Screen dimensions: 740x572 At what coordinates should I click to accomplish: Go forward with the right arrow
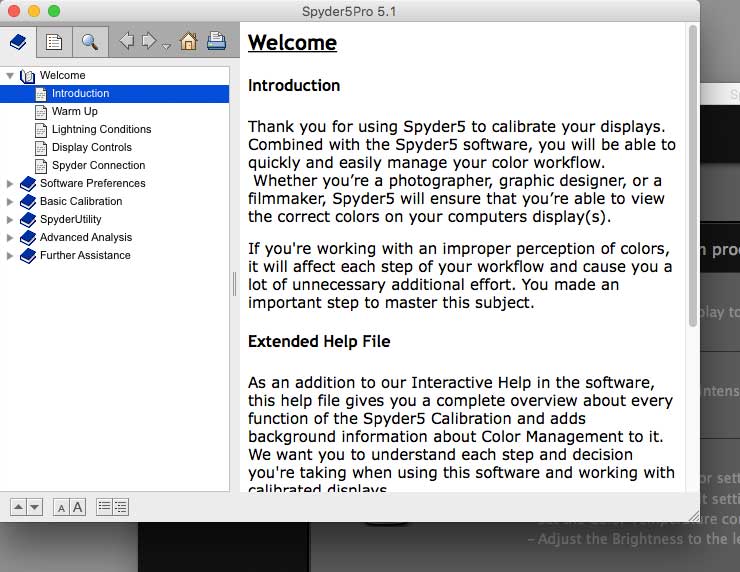(x=149, y=41)
